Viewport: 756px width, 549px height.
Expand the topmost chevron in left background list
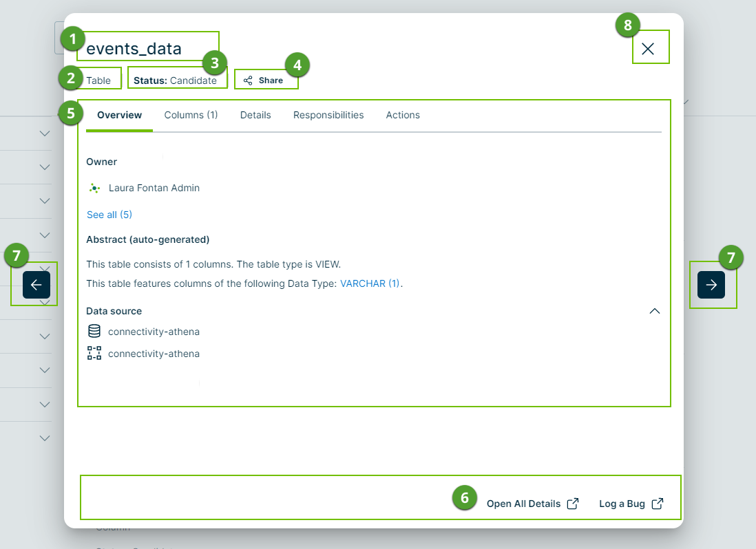[x=45, y=133]
